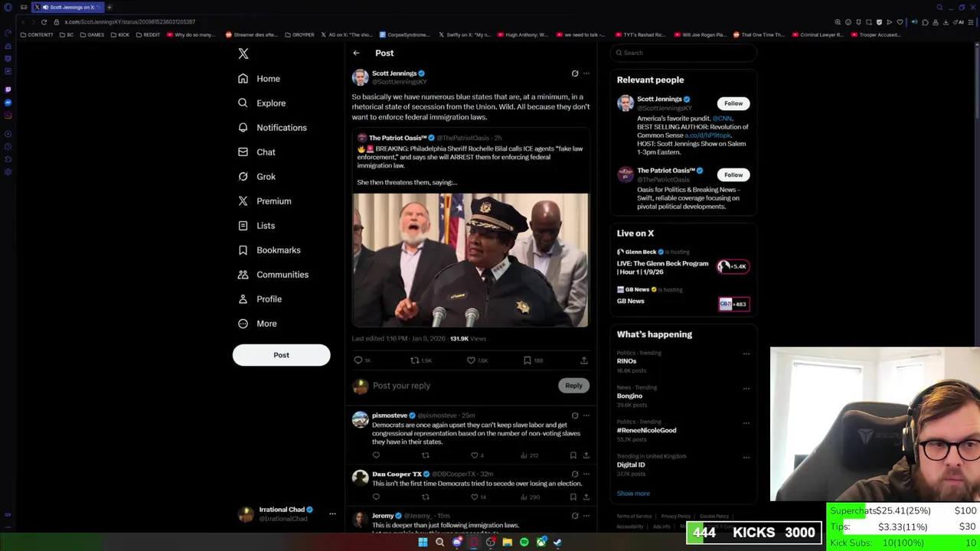Click Grok icon on pismosteve reply

pyautogui.click(x=575, y=416)
